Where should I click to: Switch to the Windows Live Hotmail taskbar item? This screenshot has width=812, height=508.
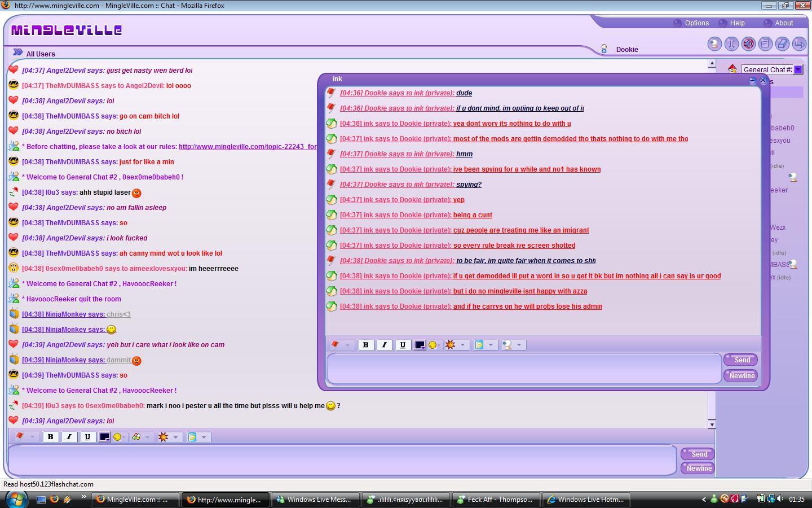click(x=585, y=500)
